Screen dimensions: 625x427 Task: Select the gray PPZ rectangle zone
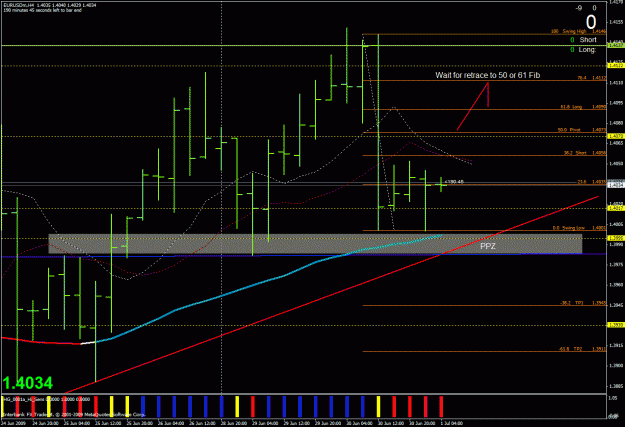(x=315, y=244)
